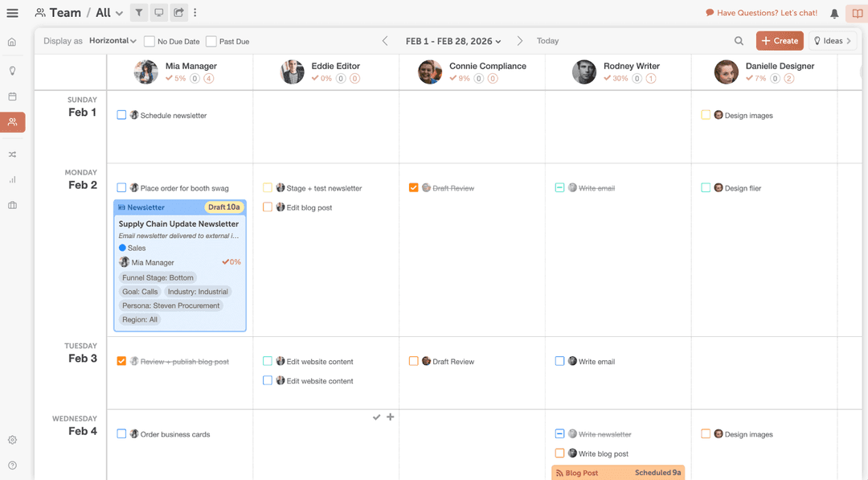Screen dimensions: 868x480
Task: Open the book help guide icon
Action: pos(857,14)
